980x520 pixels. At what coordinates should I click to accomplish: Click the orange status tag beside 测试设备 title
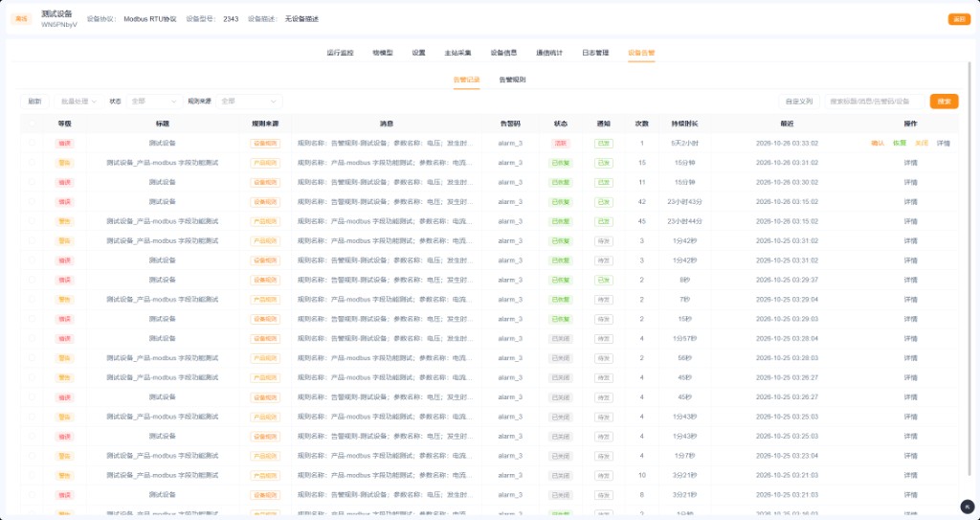coord(21,19)
